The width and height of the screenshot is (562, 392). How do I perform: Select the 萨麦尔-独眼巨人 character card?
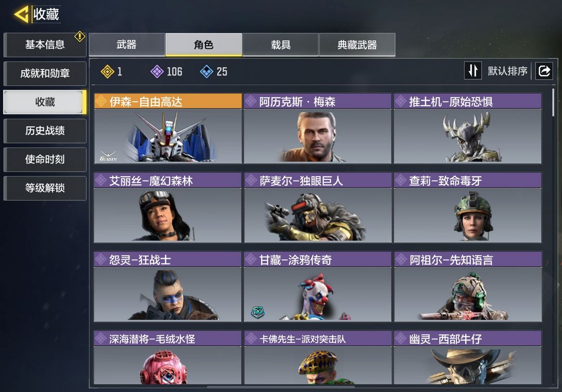(317, 207)
